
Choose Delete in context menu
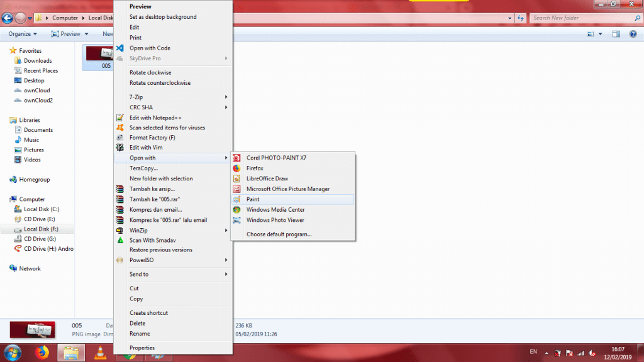(x=138, y=324)
